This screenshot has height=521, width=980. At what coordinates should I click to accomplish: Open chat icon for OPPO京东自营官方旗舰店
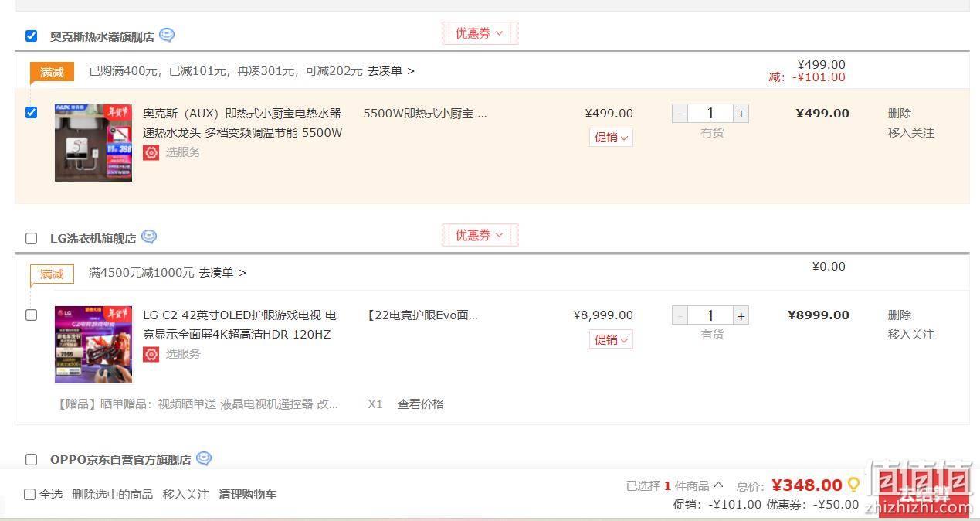204,458
